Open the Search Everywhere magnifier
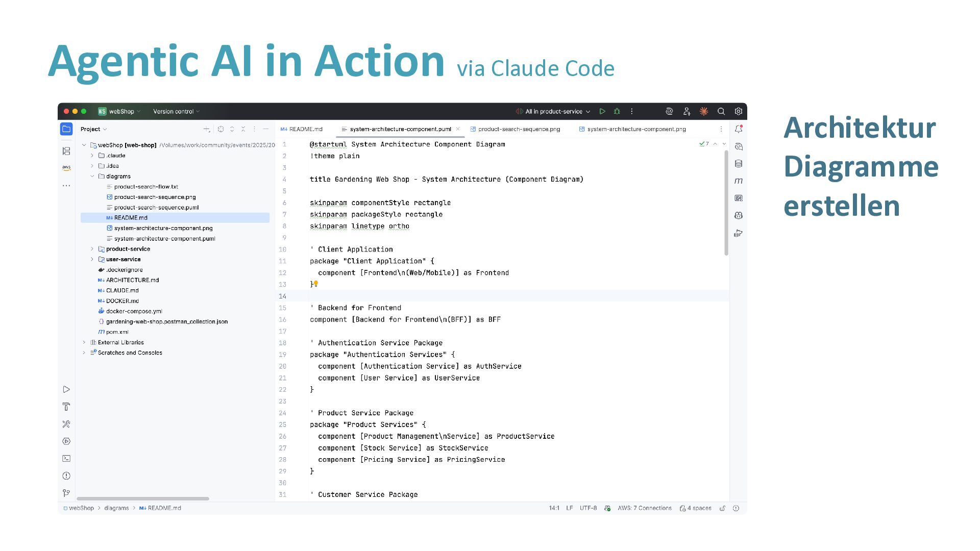Screen dimensions: 980x551 [721, 111]
